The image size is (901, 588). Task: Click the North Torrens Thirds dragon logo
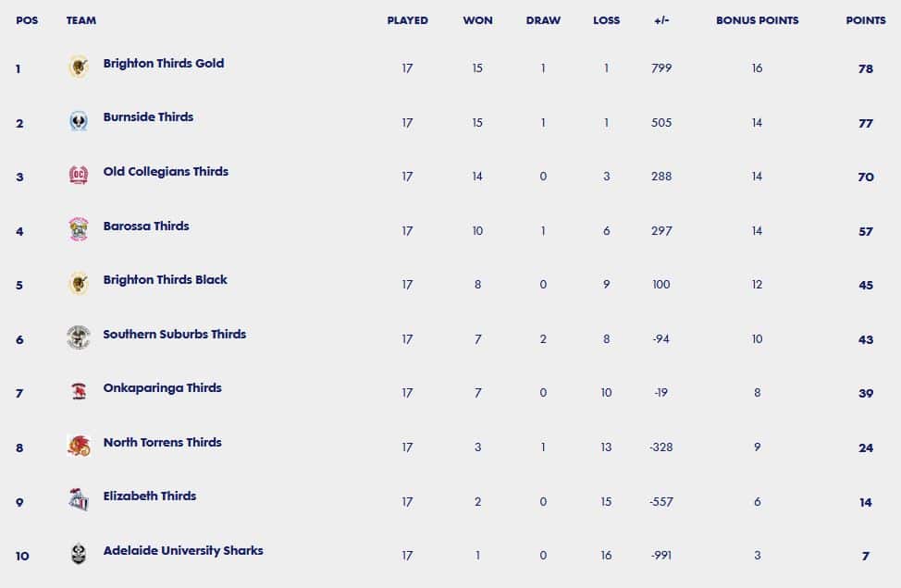point(79,446)
